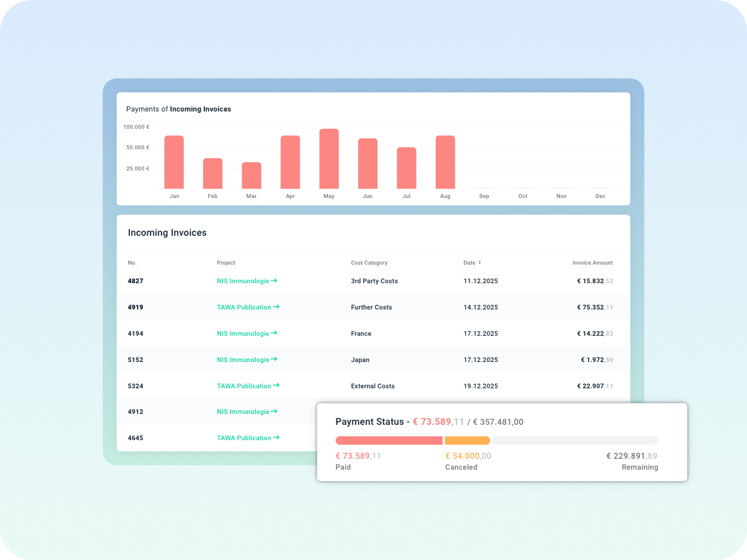Click the orange Canceled segment of the progress bar
The image size is (747, 560).
(468, 440)
